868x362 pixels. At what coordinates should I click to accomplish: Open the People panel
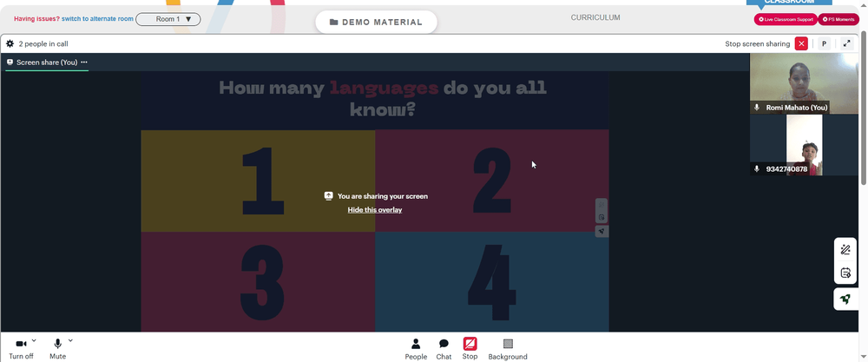(416, 349)
